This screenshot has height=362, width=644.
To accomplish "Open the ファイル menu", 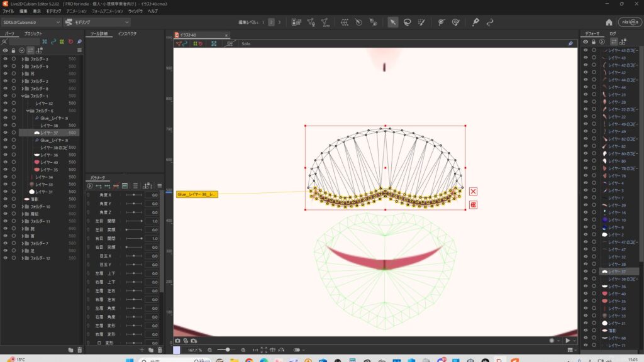I will click(8, 11).
